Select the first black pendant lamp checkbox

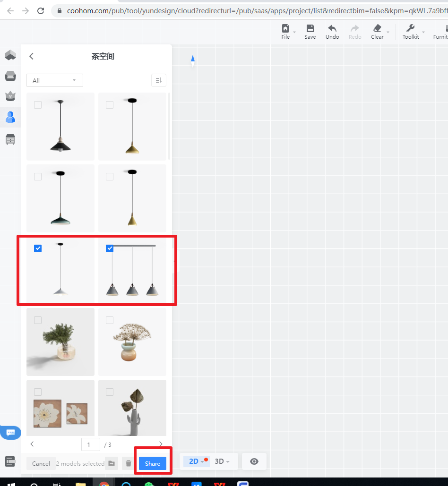pyautogui.click(x=38, y=105)
